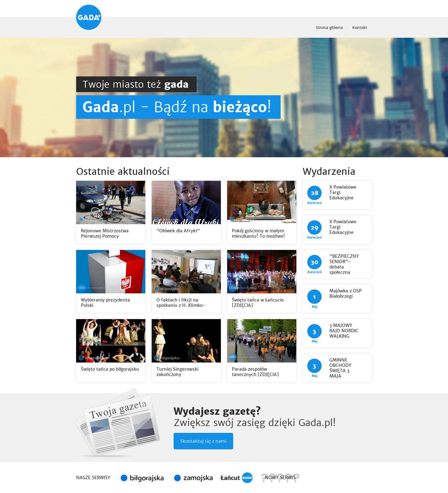Open the Święto tańca w Łańcucie photo

pos(262,272)
